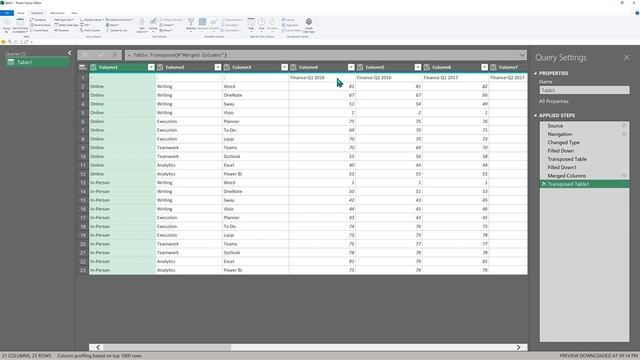
Task: Click the Pivot Column button
Action: coord(90,30)
